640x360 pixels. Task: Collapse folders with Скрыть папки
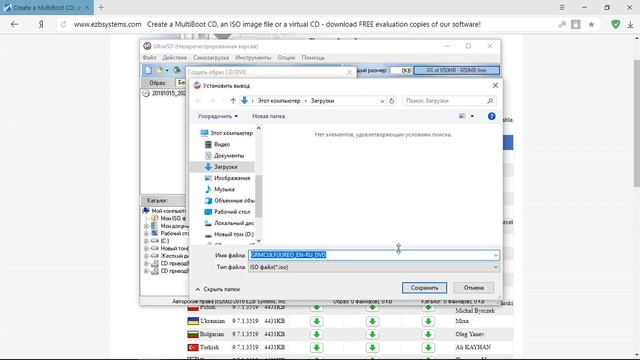click(x=218, y=289)
